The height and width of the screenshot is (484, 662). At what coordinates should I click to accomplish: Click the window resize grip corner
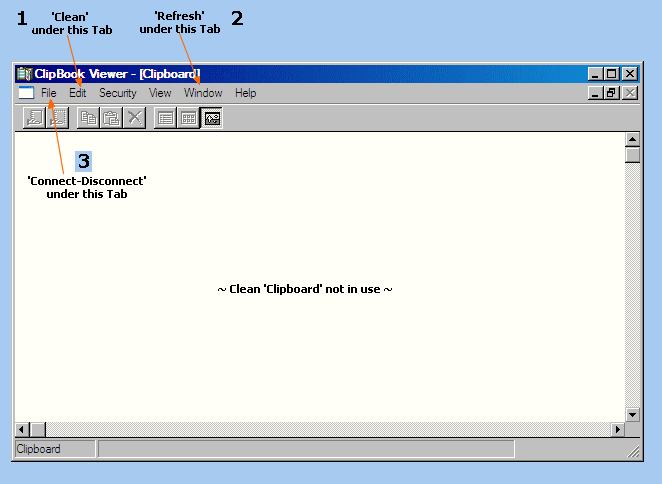[633, 451]
